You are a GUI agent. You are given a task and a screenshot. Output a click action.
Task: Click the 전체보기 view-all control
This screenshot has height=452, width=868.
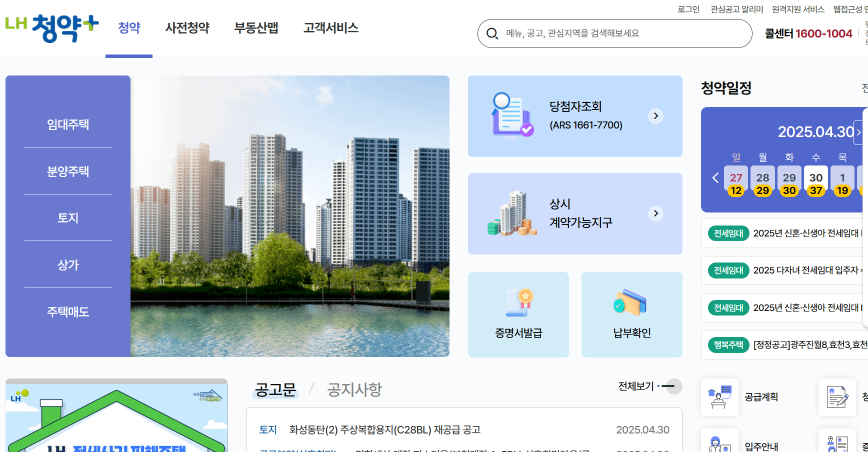click(x=635, y=386)
